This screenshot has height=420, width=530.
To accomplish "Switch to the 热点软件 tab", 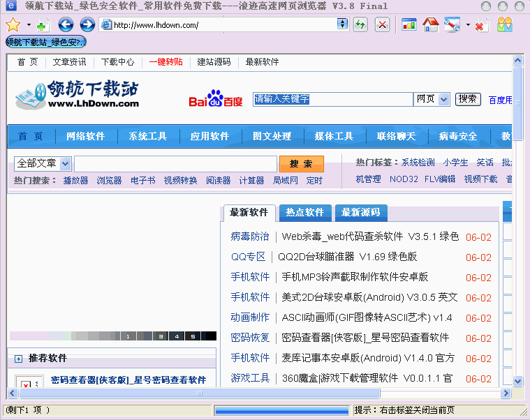I will tap(305, 213).
